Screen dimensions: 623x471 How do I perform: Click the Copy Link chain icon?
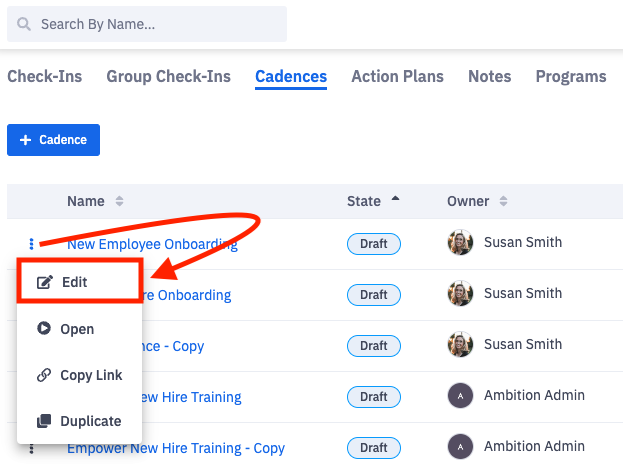(44, 375)
